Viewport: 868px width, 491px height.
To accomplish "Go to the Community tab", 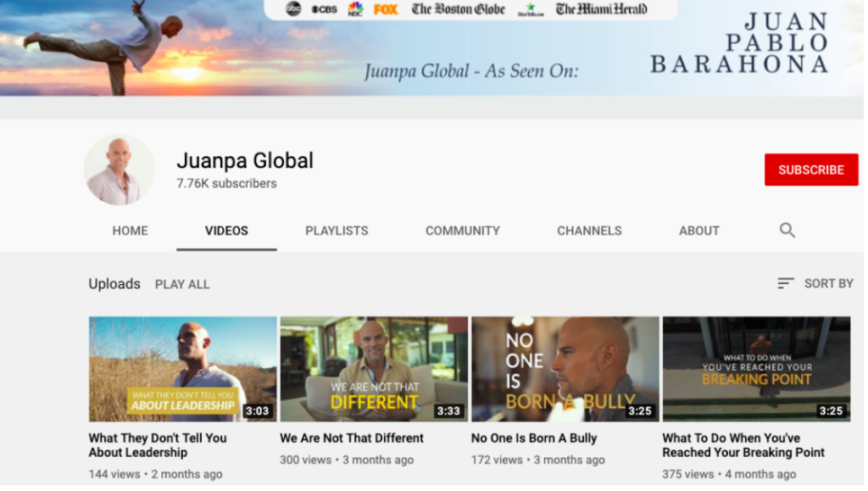I will (x=462, y=231).
